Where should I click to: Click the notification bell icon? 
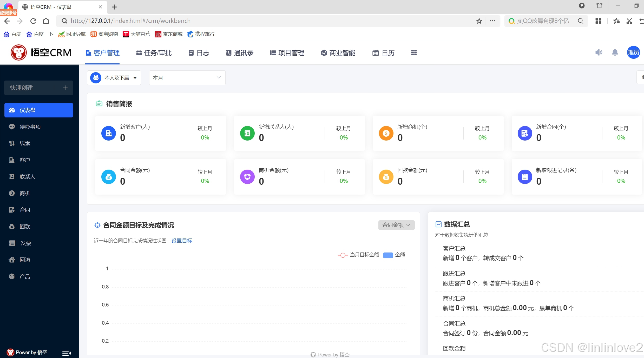pos(615,53)
